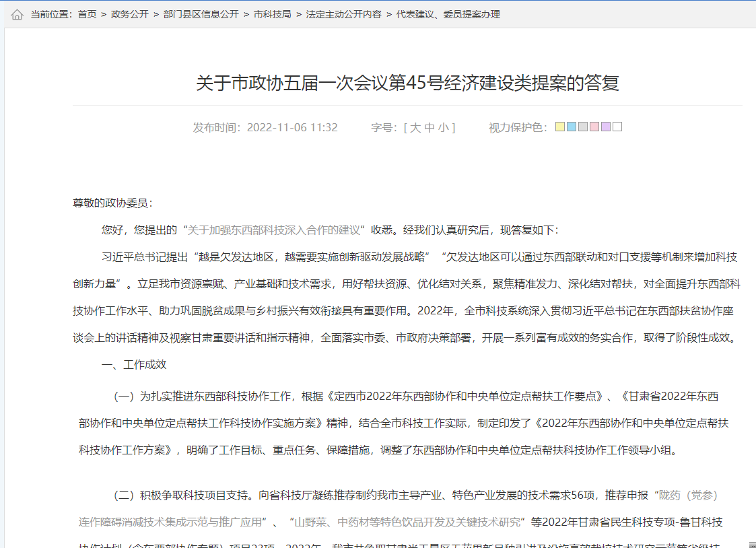Image resolution: width=756 pixels, height=548 pixels.
Task: Select the white eye-protection color swatch
Action: tap(617, 127)
